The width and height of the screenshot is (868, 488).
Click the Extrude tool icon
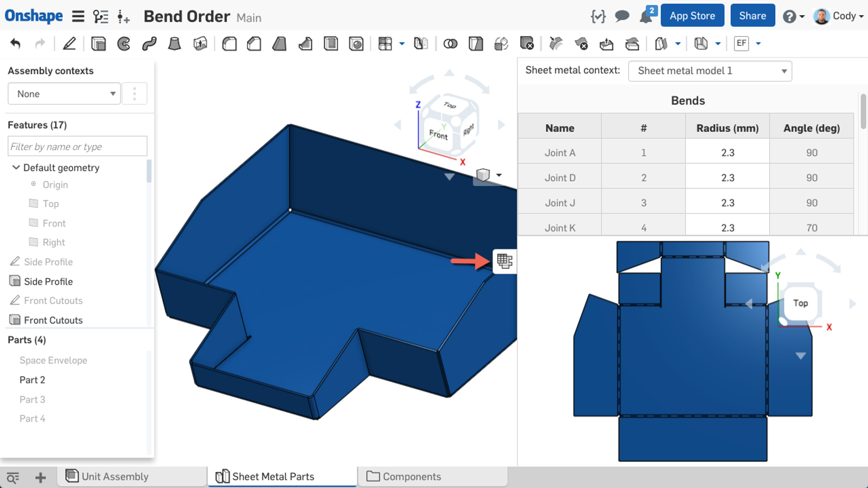tap(98, 43)
